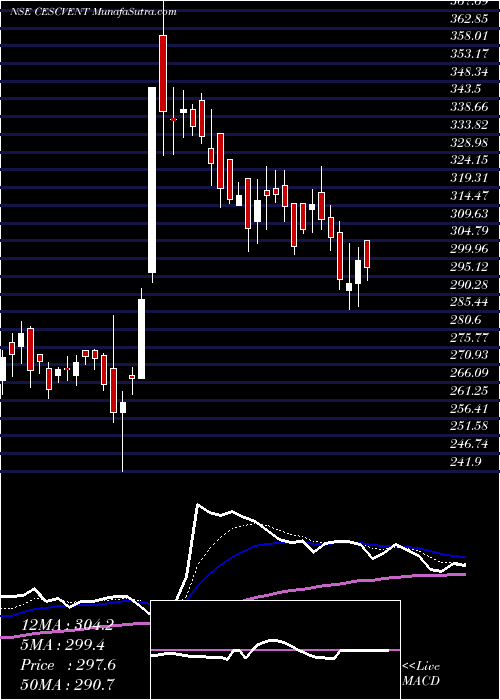500x700 pixels.
Task: Click the 319.31 price axis label
Action: pyautogui.click(x=470, y=178)
